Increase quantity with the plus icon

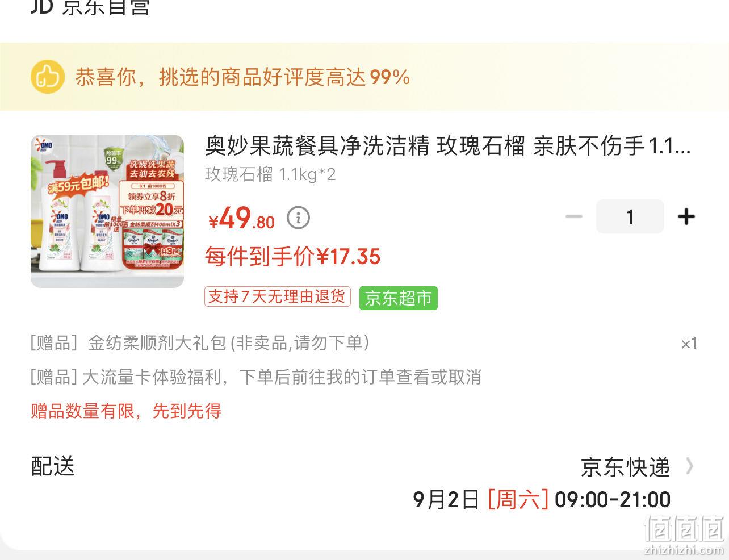[686, 216]
